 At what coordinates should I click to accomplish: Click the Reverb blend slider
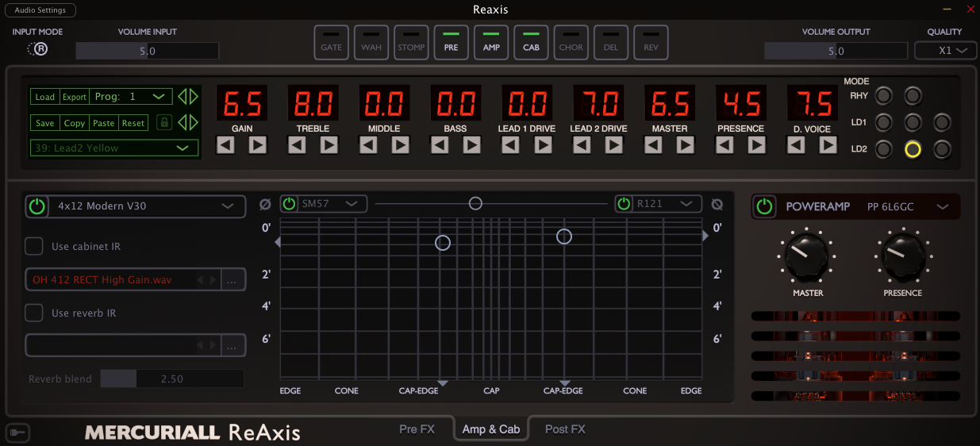(x=172, y=379)
